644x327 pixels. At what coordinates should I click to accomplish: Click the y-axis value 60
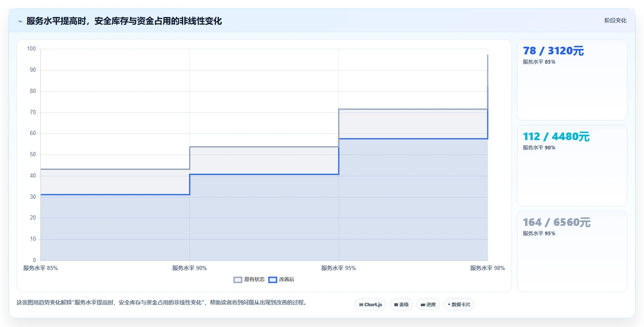tap(33, 133)
